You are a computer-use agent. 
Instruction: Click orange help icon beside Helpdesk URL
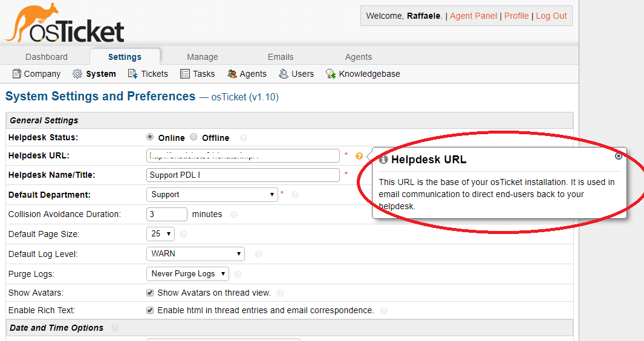click(x=359, y=156)
